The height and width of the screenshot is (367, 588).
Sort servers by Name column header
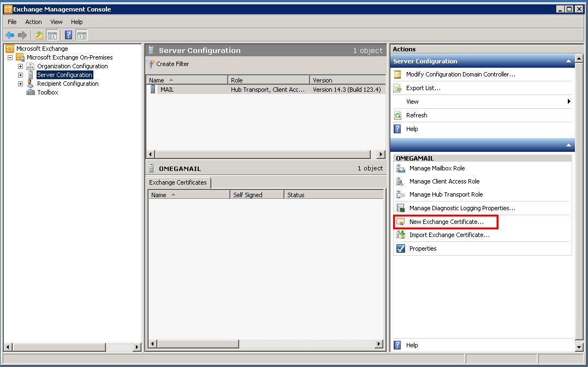tap(187, 80)
